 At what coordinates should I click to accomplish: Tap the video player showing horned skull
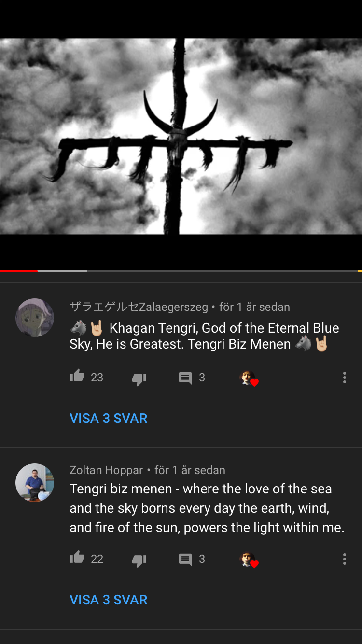coord(181,136)
